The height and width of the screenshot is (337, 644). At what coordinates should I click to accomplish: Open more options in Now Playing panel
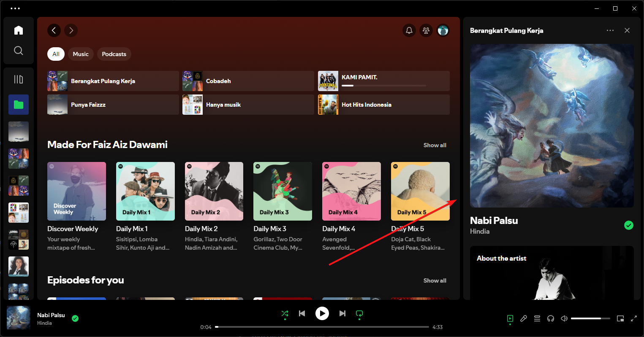point(610,30)
